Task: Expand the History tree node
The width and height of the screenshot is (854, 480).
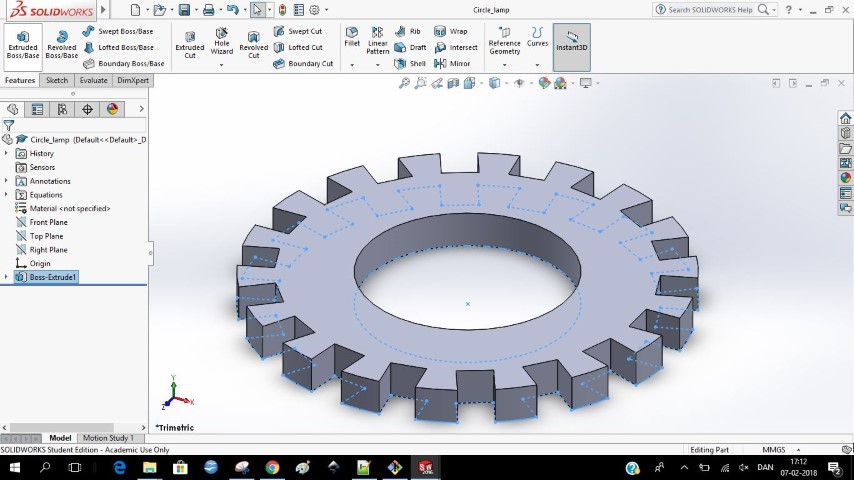Action: (x=7, y=154)
